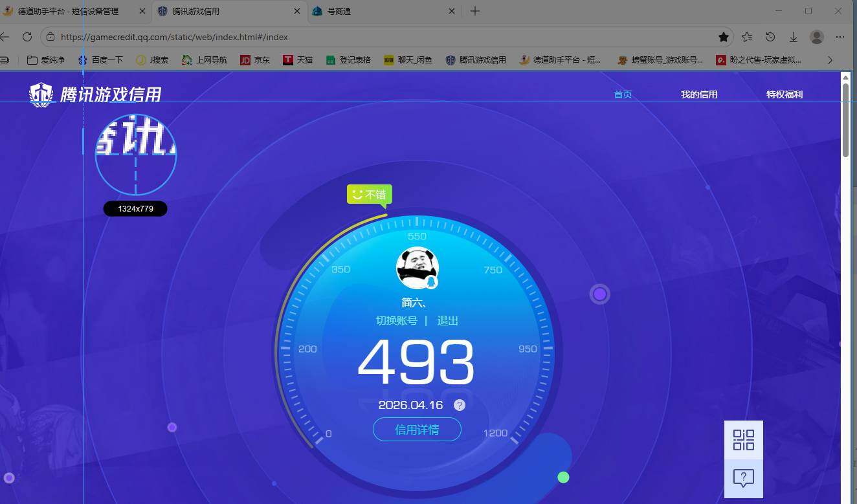Viewport: 857px width, 504px height.
Task: Click the user avatar thumbnail in gauge
Action: click(417, 268)
